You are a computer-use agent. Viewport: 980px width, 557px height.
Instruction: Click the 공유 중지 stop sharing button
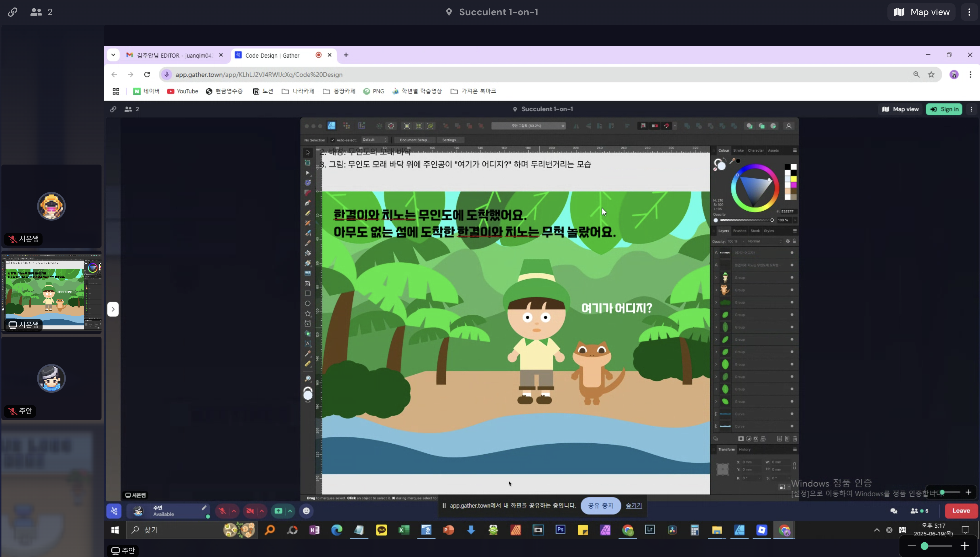(600, 506)
